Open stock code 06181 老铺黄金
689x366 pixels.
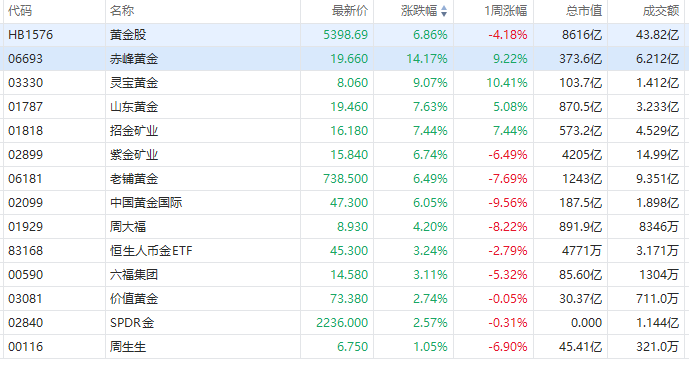25,179
